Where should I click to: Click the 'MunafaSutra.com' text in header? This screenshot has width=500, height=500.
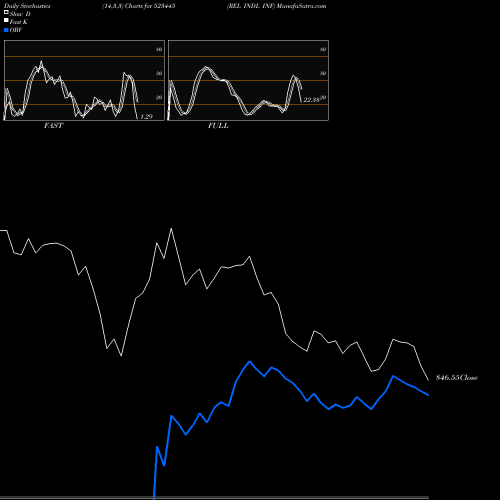[x=301, y=6]
